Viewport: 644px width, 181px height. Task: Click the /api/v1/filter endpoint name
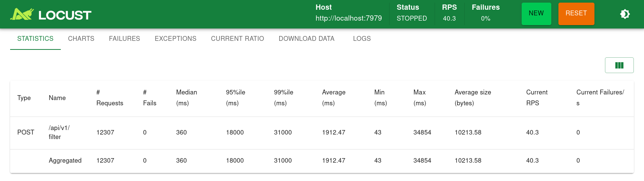pos(59,132)
